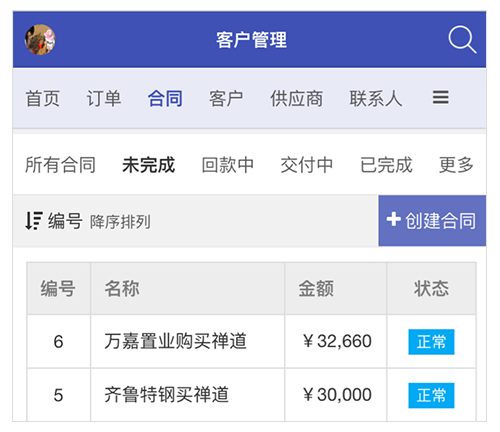The height and width of the screenshot is (432, 500).
Task: Switch to the 首页 tab
Action: [x=43, y=99]
